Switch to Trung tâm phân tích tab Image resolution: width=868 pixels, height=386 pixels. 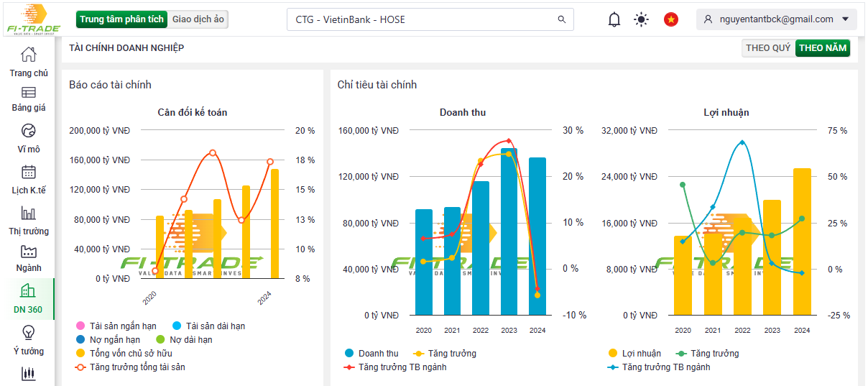(x=121, y=19)
